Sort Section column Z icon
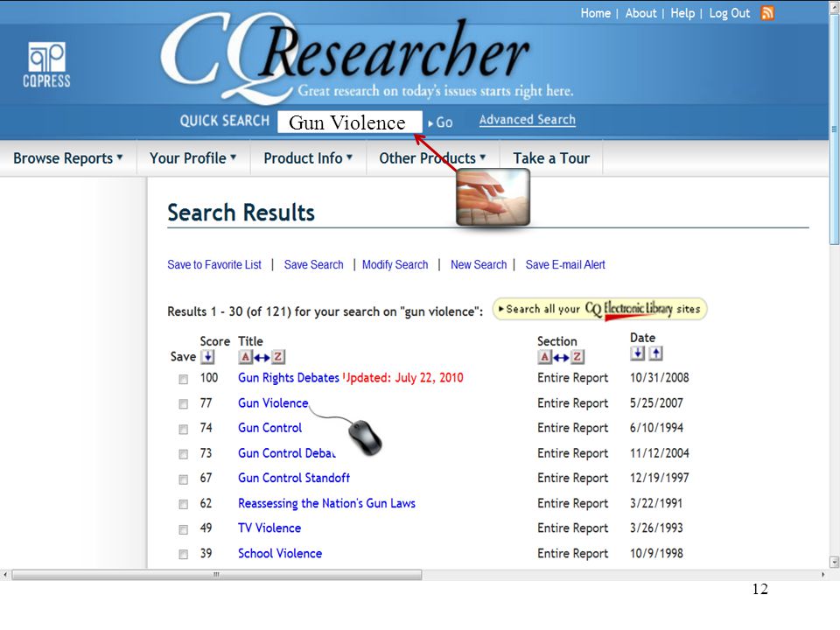The image size is (840, 630). 577,357
